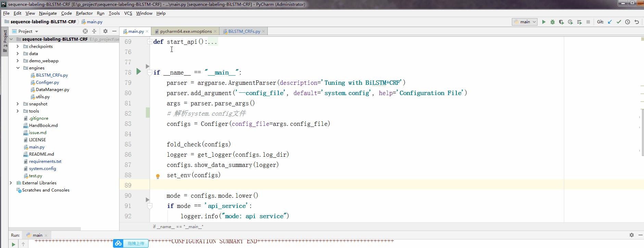The width and height of the screenshot is (644, 248).
Task: Switch to pycharm64.exe.vmoptions tab
Action: coord(186,31)
